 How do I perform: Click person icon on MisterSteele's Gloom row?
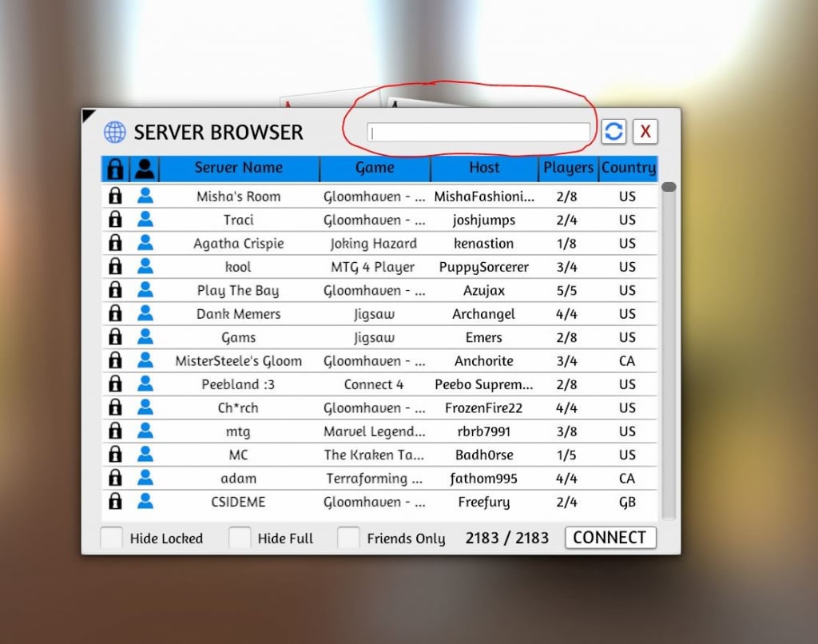pyautogui.click(x=145, y=360)
